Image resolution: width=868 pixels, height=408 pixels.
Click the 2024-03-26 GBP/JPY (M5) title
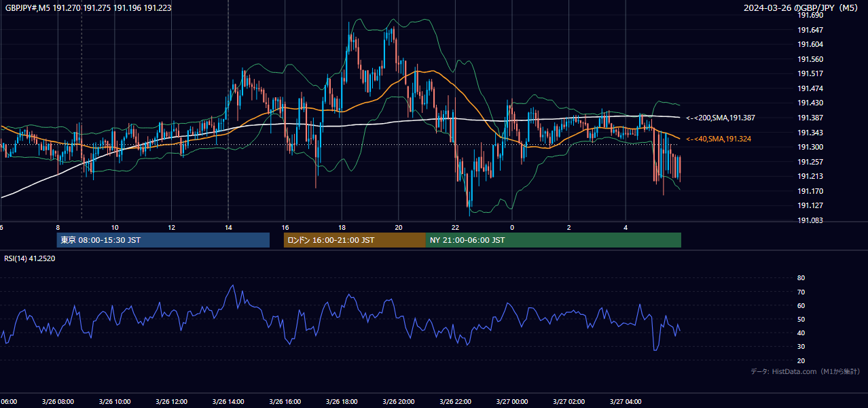(801, 8)
